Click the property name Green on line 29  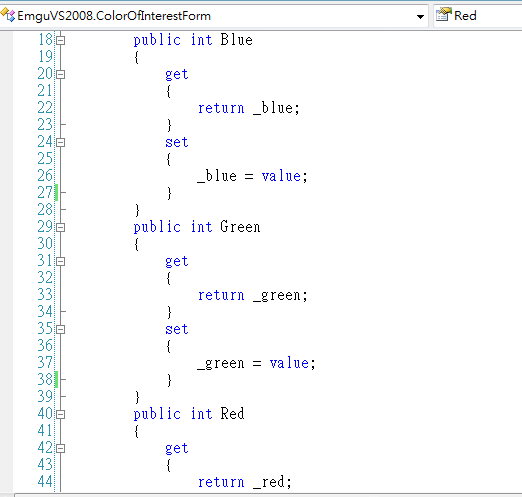[240, 227]
